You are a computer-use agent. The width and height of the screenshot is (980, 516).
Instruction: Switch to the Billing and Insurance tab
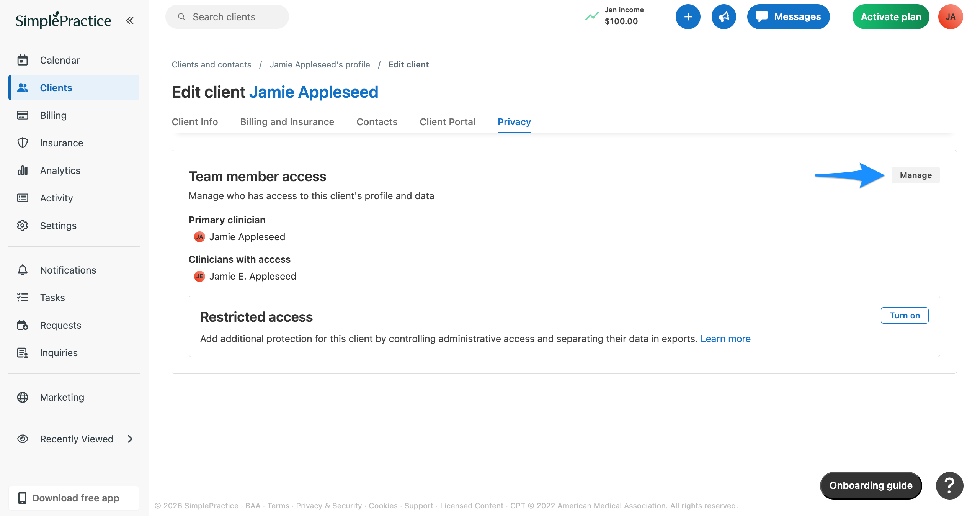tap(287, 122)
